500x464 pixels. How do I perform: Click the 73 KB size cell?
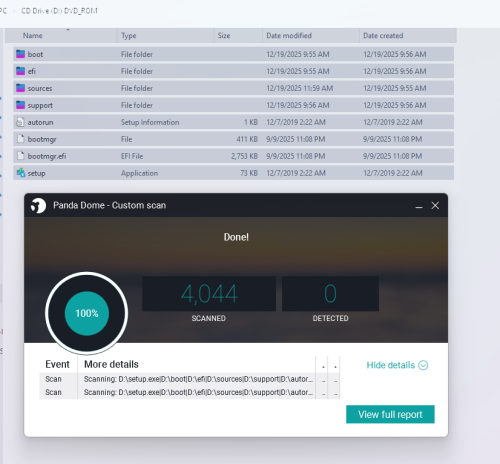pos(249,173)
